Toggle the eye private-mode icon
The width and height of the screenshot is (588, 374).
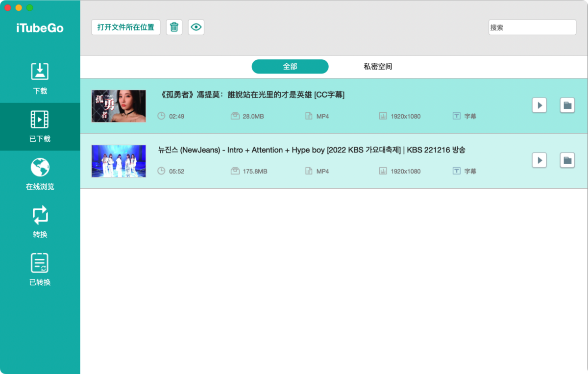pyautogui.click(x=196, y=27)
